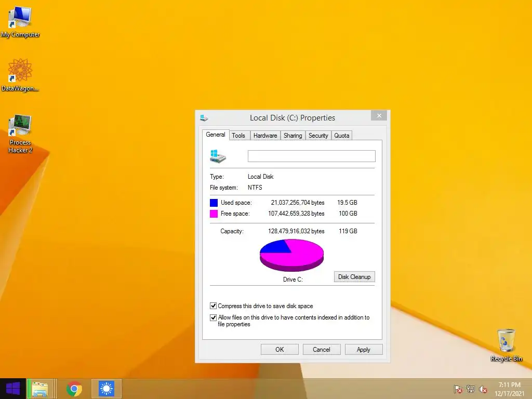Open the Security tab
532x399 pixels.
[318, 136]
